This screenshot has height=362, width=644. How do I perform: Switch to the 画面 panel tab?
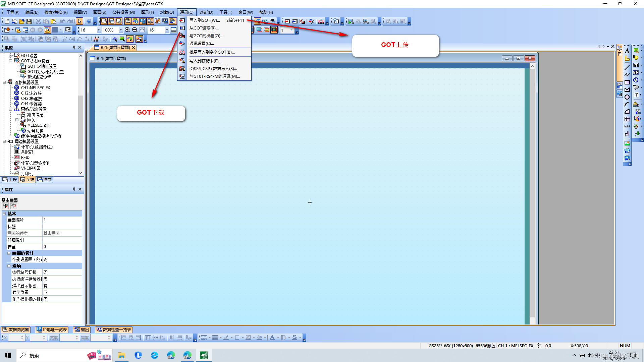tap(45, 180)
